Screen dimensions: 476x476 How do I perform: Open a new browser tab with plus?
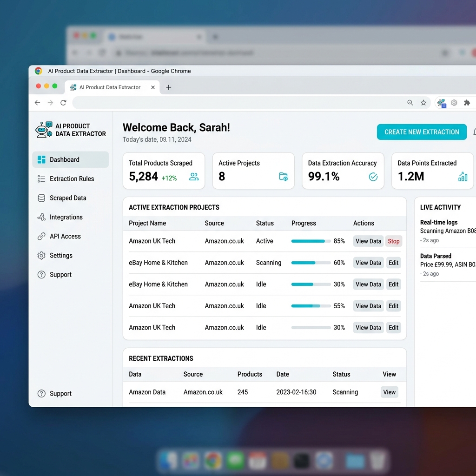169,87
